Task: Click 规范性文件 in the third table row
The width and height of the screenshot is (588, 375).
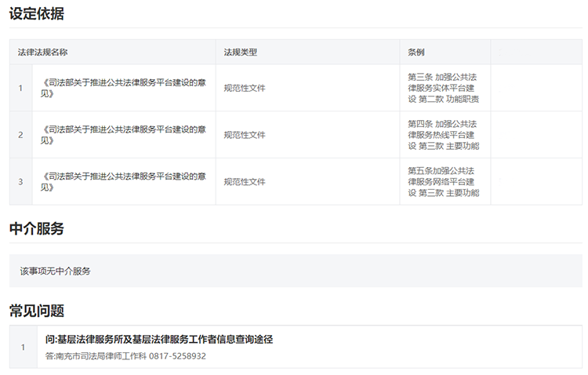Action: [245, 181]
